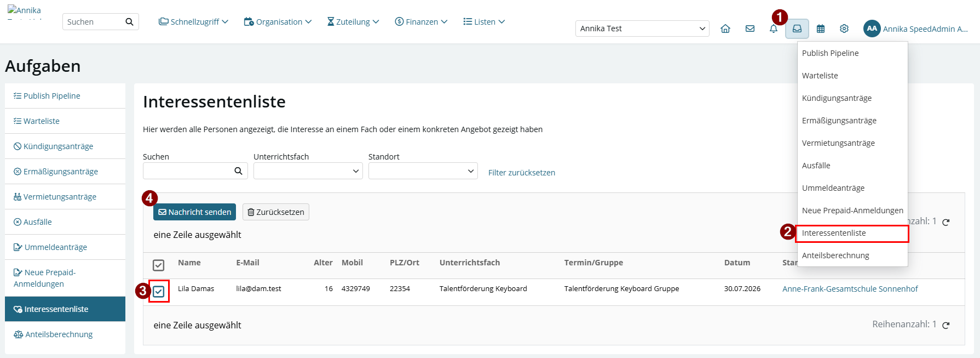The height and width of the screenshot is (358, 980).
Task: Expand the Finanzen menu
Action: coord(421,22)
